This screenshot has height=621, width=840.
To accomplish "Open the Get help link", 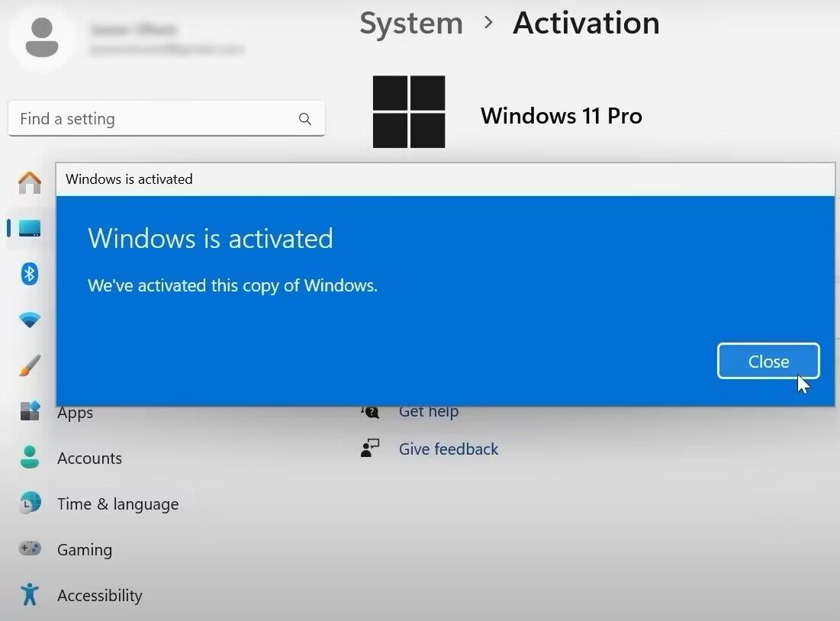I will [x=428, y=412].
